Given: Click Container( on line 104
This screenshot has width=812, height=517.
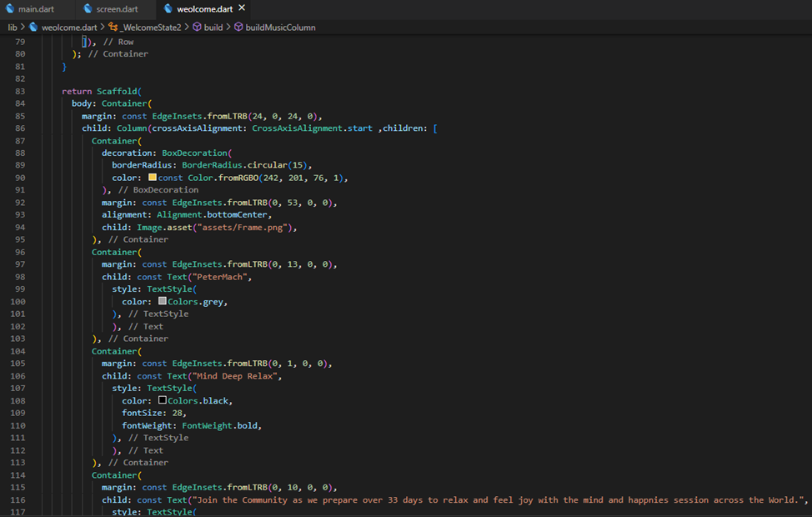Looking at the screenshot, I should tap(117, 351).
